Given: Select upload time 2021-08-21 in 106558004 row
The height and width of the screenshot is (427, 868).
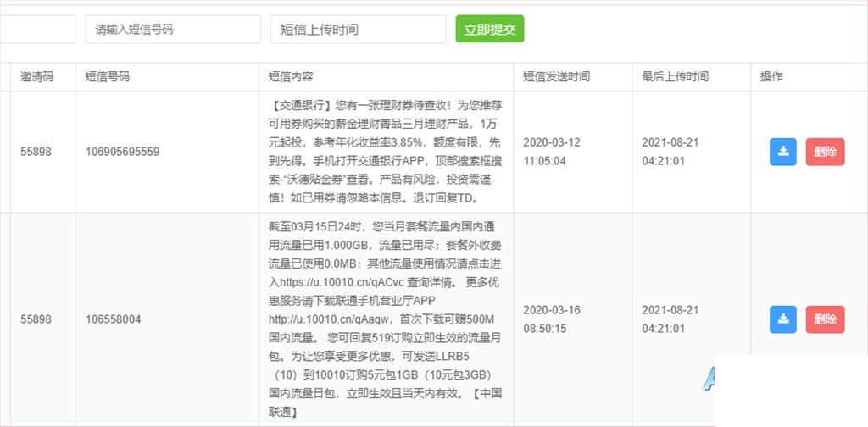Looking at the screenshot, I should coord(670,319).
